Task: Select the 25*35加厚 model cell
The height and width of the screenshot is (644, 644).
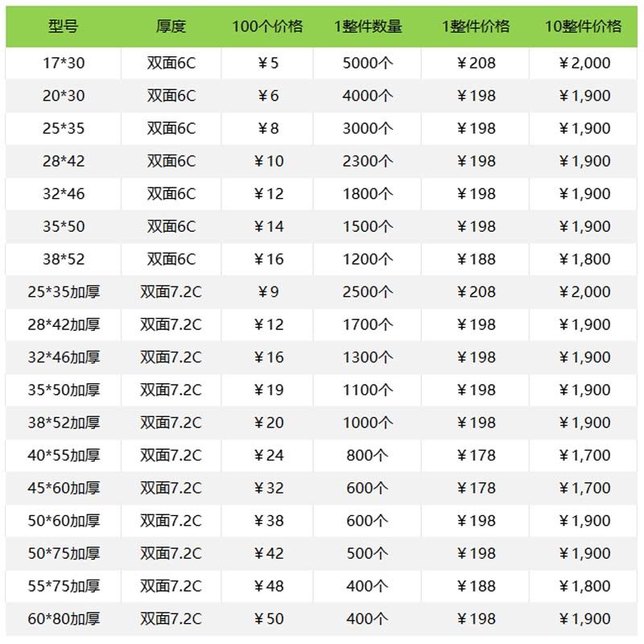Action: pos(64,291)
